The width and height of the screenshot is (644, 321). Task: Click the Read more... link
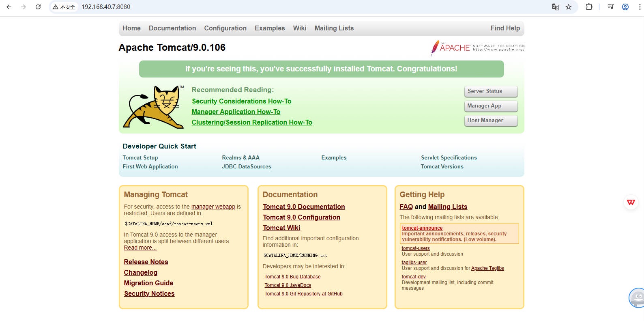pyautogui.click(x=140, y=248)
